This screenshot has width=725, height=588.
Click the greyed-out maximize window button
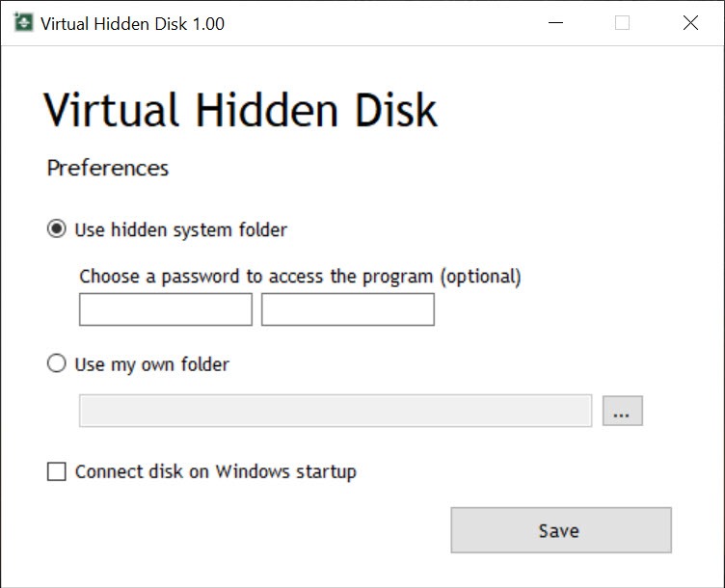coord(622,22)
